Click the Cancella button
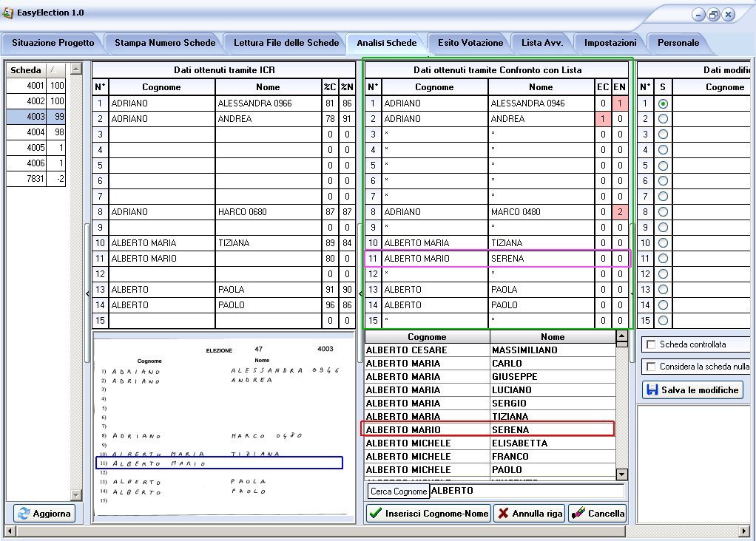Viewport: 756px width, 541px height. tap(598, 514)
